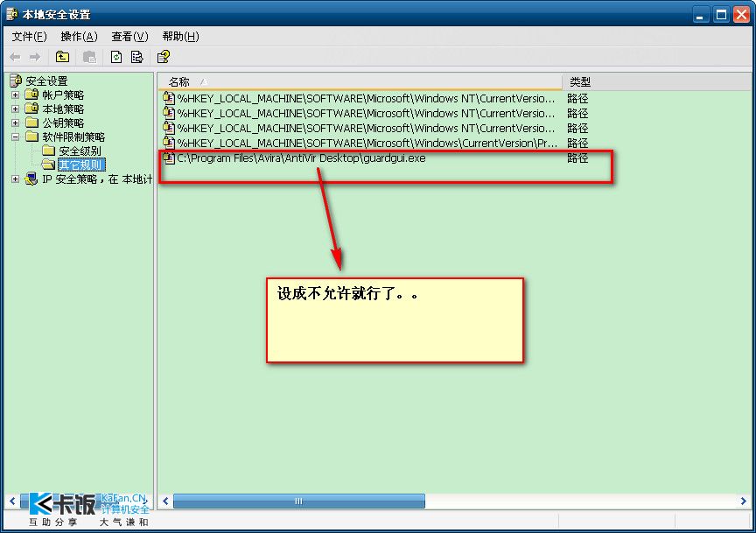Open Help via the question-mark toolbar icon
Screen dimensions: 756x533
click(164, 57)
